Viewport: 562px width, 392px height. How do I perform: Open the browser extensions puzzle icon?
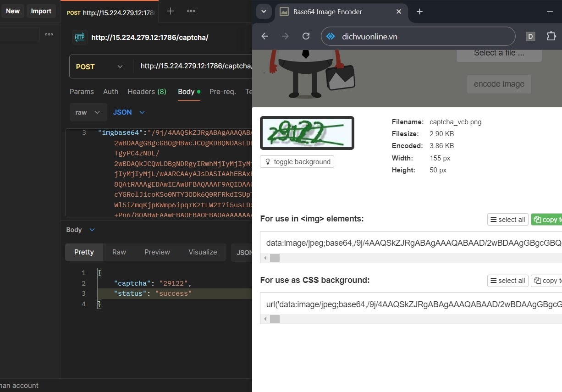pos(551,36)
